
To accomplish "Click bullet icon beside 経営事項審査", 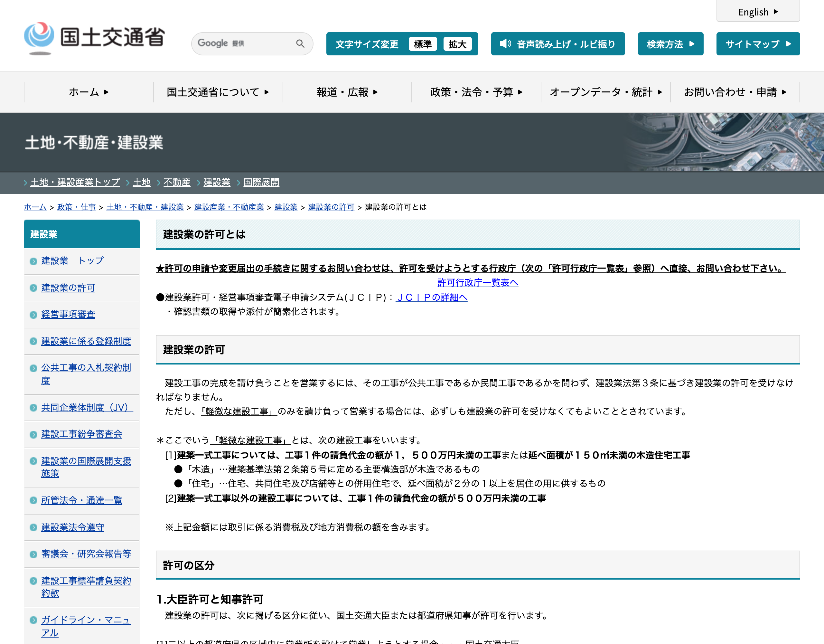I will (x=33, y=315).
